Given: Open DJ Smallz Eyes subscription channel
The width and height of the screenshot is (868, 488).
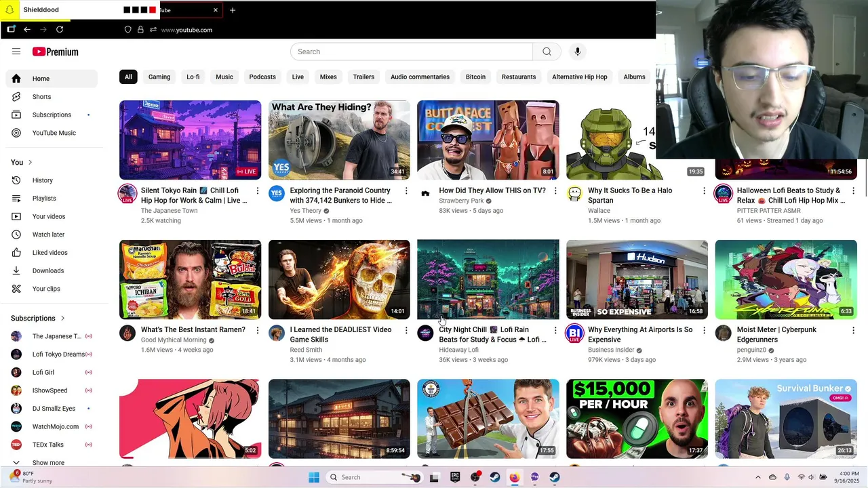Looking at the screenshot, I should point(52,409).
